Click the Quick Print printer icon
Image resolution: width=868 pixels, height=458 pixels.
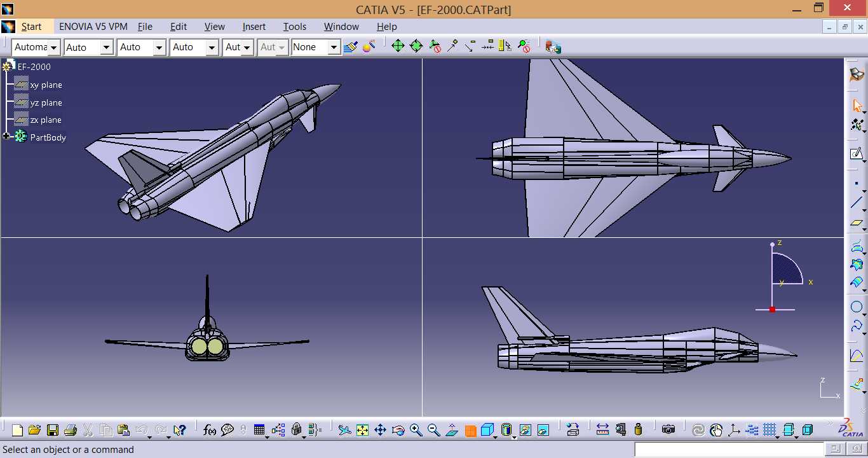[71, 431]
